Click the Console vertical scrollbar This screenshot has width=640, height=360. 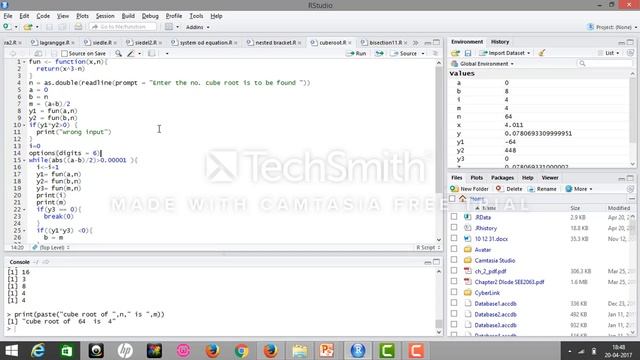click(x=439, y=301)
